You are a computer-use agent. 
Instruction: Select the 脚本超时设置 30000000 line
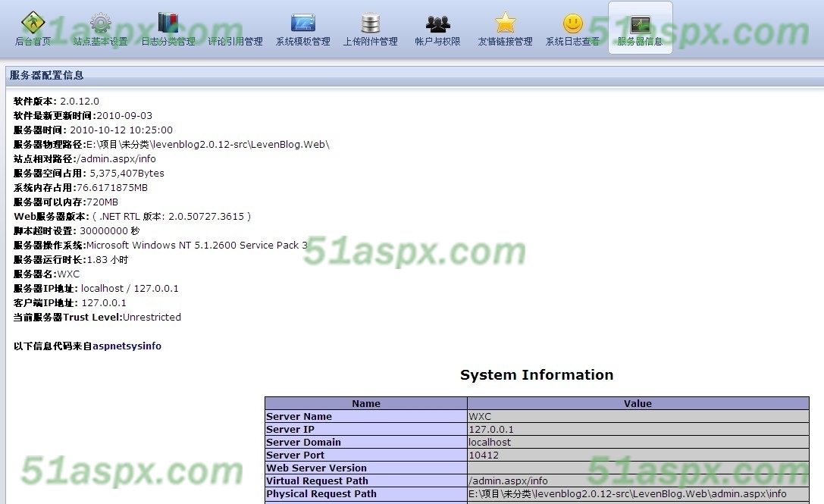click(77, 230)
